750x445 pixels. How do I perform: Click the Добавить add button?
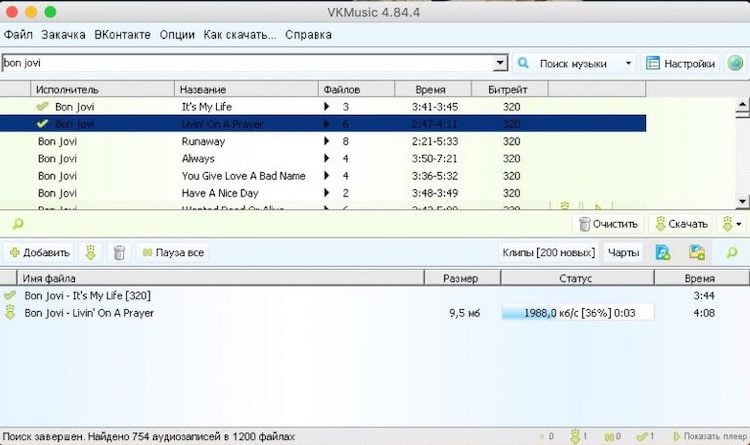coord(40,252)
